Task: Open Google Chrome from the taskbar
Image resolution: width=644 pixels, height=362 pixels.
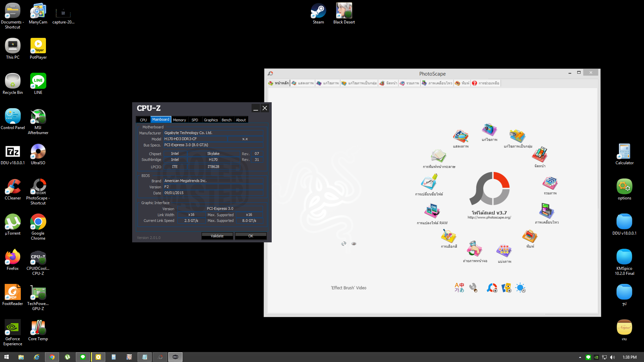Action: coord(52,357)
